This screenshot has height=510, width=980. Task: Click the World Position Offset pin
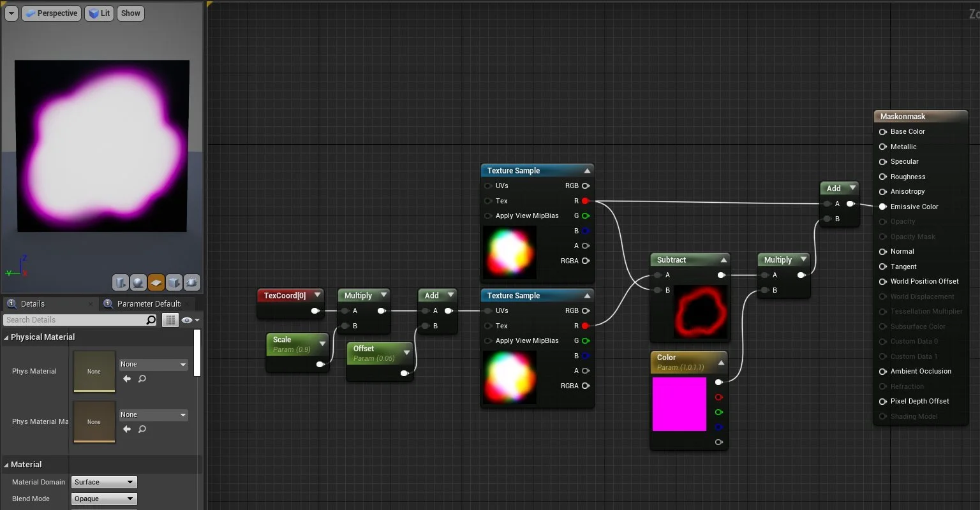pos(883,281)
